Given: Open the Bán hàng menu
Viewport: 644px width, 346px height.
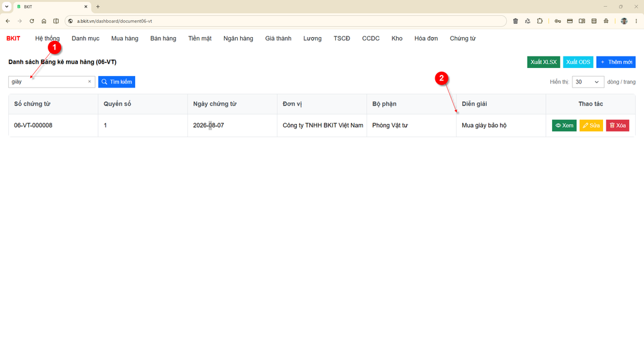Looking at the screenshot, I should [x=163, y=38].
